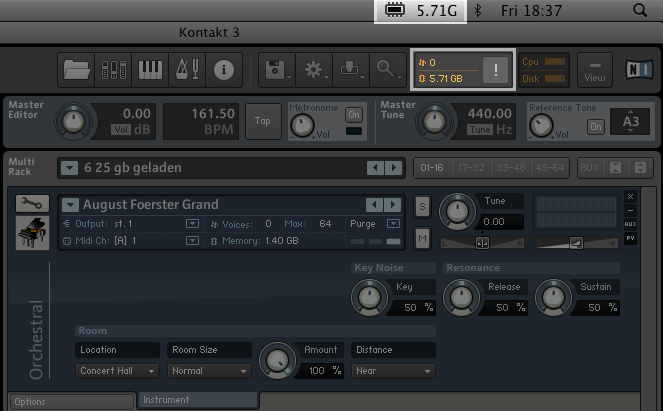The width and height of the screenshot is (663, 411).
Task: Close the August Foerster Grand instrument
Action: point(630,197)
